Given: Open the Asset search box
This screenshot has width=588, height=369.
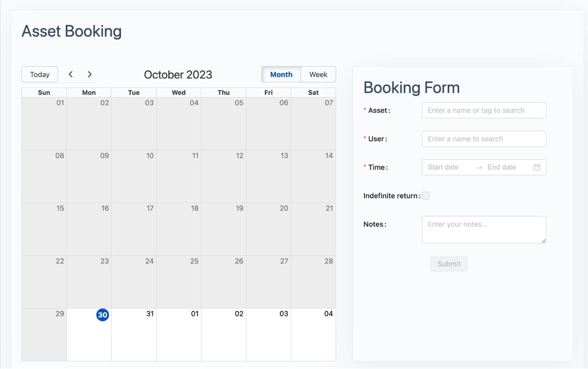Looking at the screenshot, I should click(x=484, y=110).
